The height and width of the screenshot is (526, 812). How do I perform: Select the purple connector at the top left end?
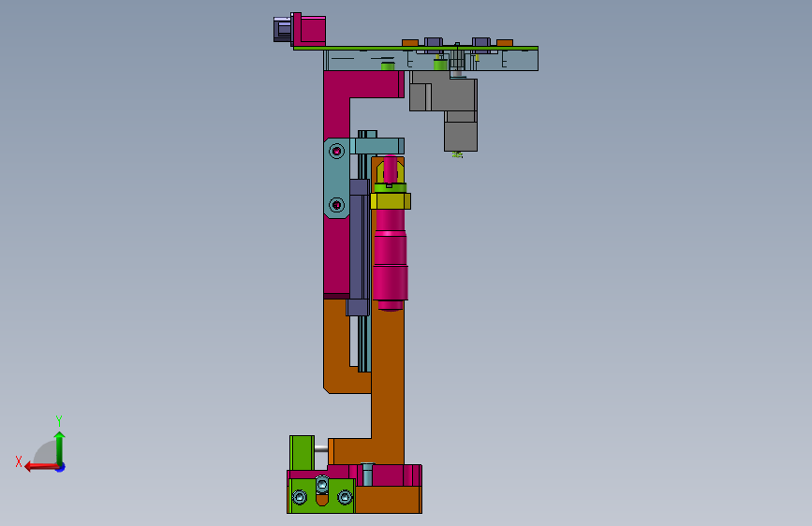(282, 29)
